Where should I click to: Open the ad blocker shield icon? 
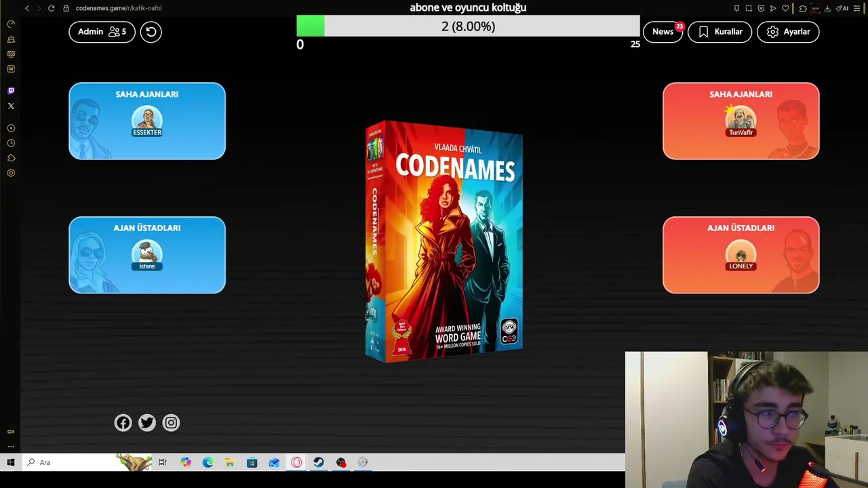click(x=761, y=8)
